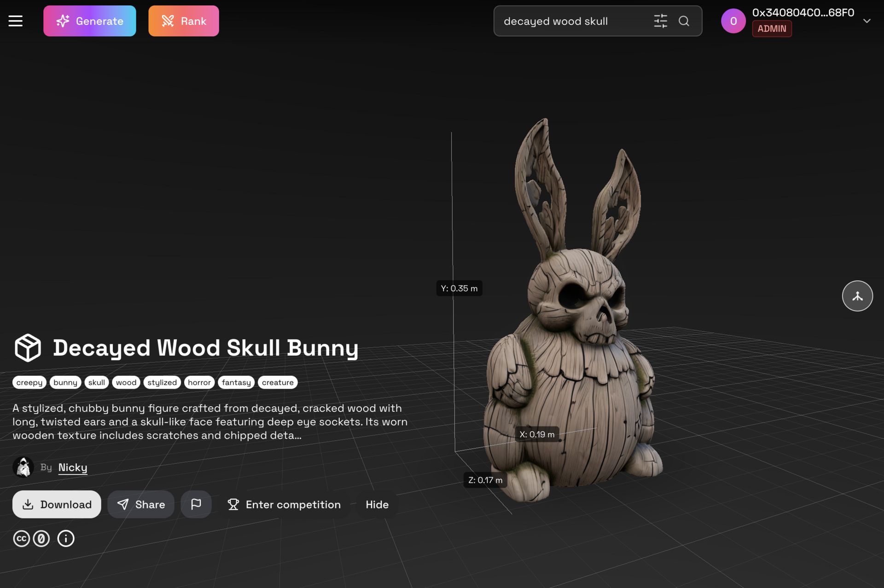This screenshot has width=884, height=588.
Task: Select the Generate sparkle icon
Action: pyautogui.click(x=63, y=21)
